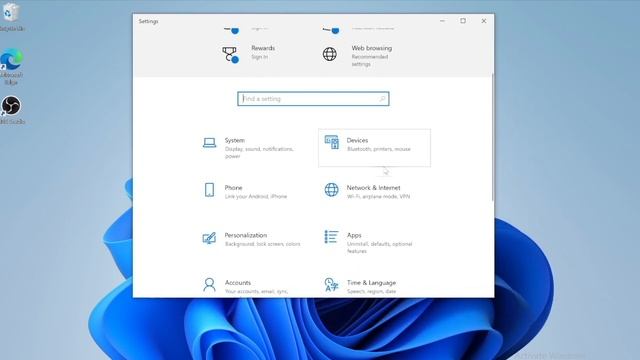
Task: Close the Settings window
Action: 484,21
